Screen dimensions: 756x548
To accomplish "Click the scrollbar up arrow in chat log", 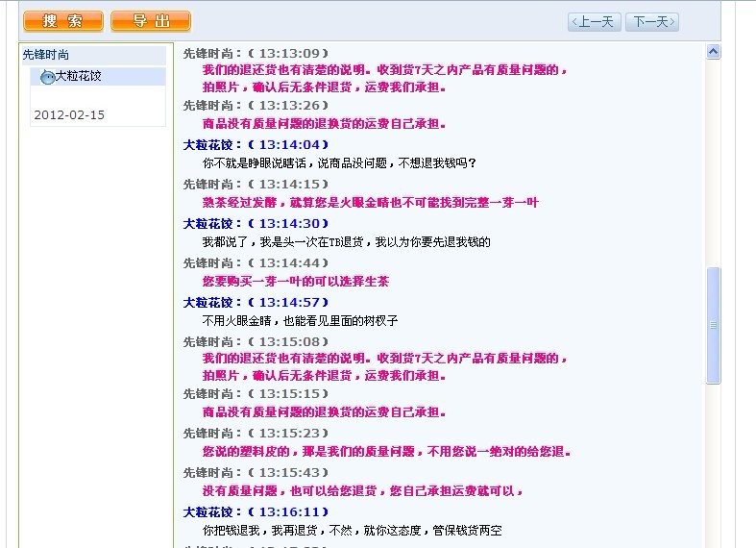I will pyautogui.click(x=713, y=52).
